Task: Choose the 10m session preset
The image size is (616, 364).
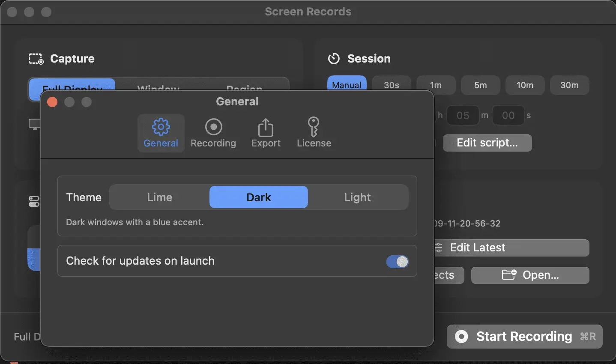Action: point(525,85)
